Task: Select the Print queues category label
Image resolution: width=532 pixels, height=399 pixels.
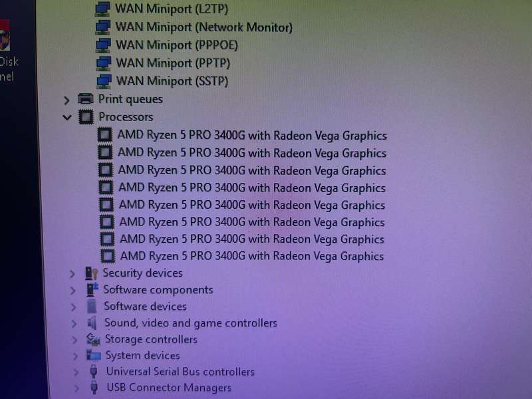Action: (x=130, y=99)
